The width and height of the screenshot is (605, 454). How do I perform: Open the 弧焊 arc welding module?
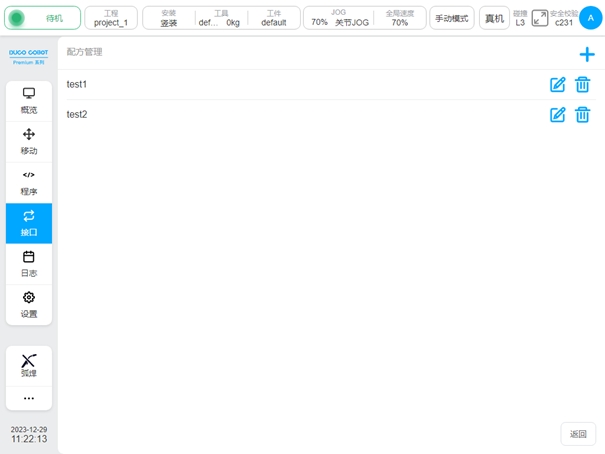tap(29, 366)
